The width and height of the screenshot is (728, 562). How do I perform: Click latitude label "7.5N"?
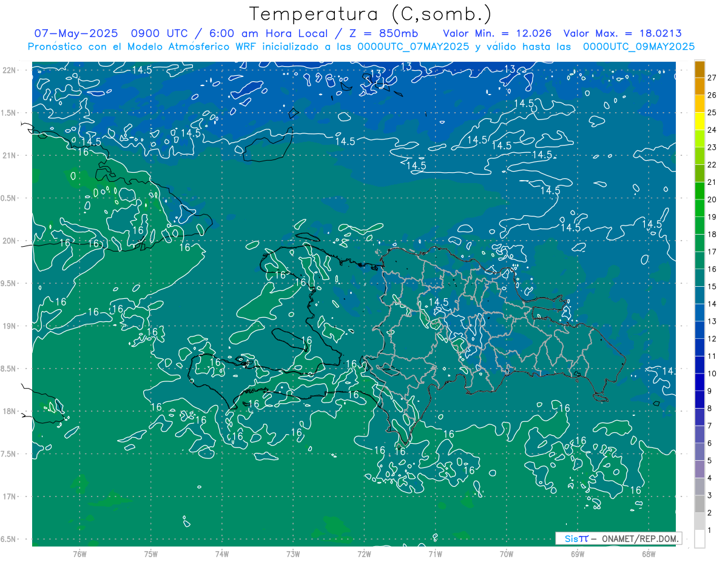[x=9, y=454]
